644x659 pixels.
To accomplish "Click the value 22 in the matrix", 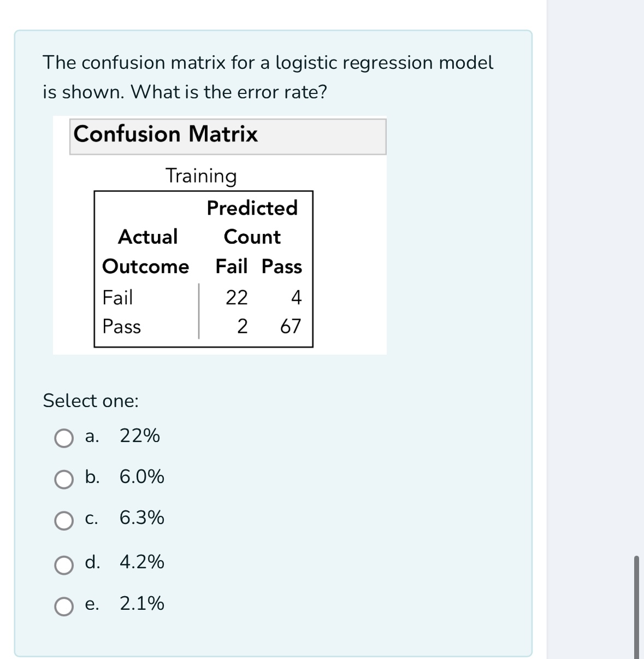I will click(237, 297).
